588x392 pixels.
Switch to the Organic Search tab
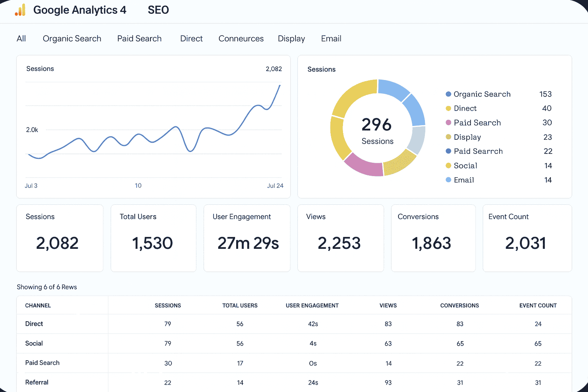pyautogui.click(x=72, y=38)
